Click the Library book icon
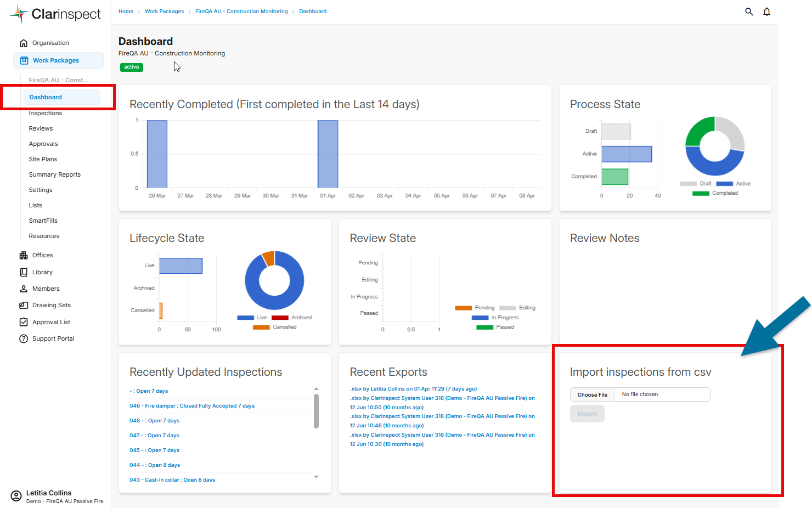Screen dimensions: 812x508 24,272
